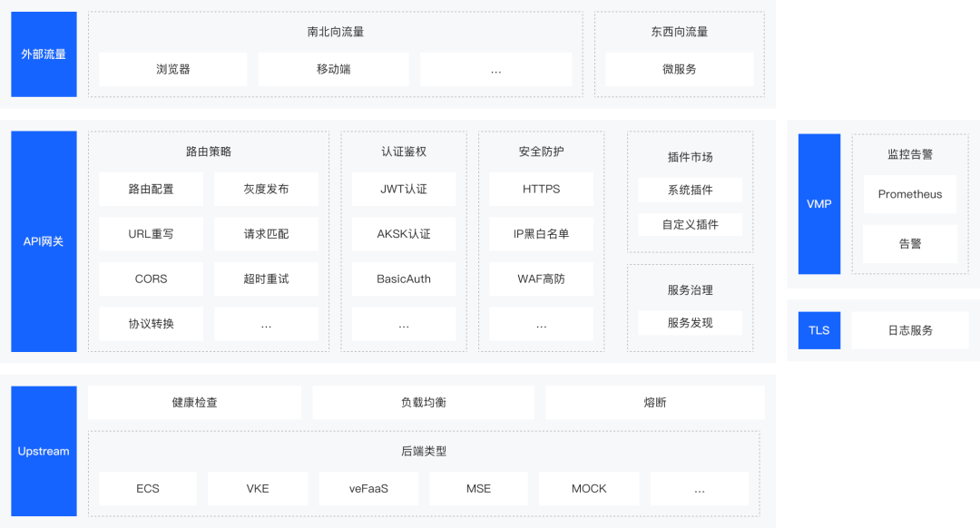Click the 服务治理 heading
The image size is (980, 528).
click(690, 290)
